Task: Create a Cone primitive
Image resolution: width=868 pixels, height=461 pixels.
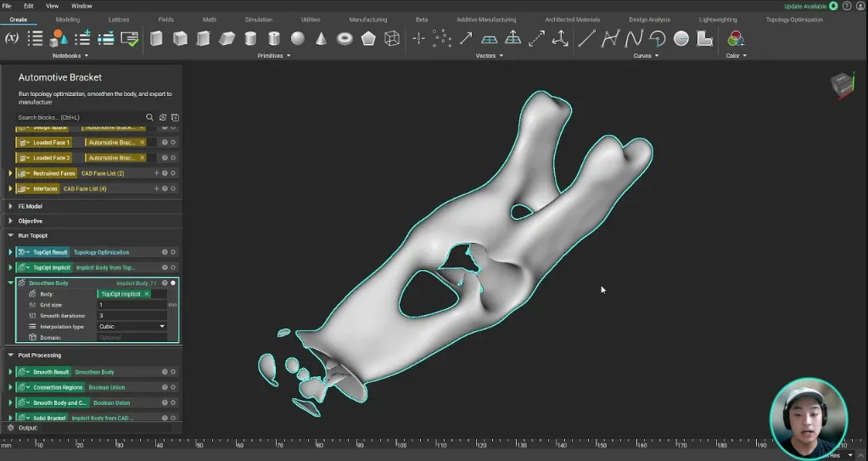Action: [321, 38]
